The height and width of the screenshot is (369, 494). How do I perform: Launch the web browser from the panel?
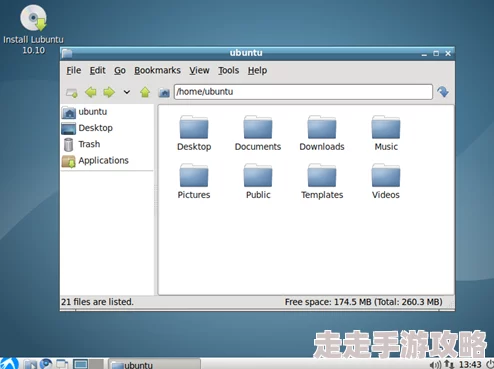(x=46, y=364)
